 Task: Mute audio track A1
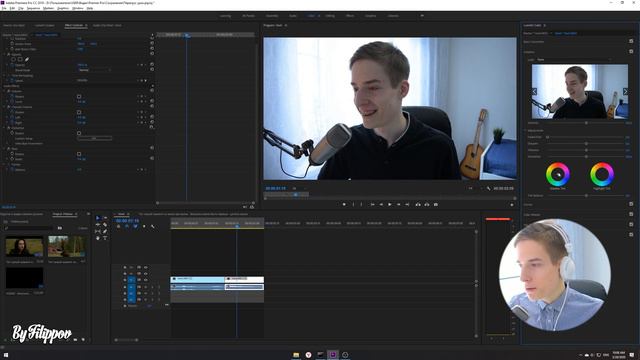pyautogui.click(x=146, y=287)
